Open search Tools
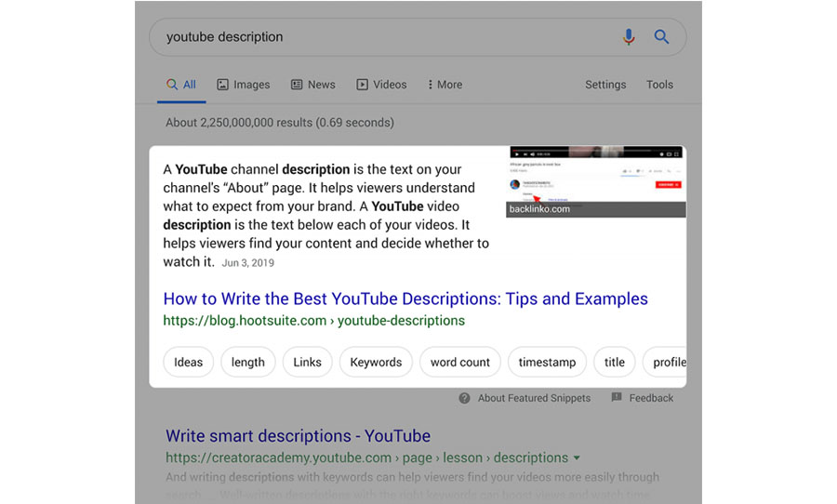Viewport: 837px width, 504px height. coord(659,85)
